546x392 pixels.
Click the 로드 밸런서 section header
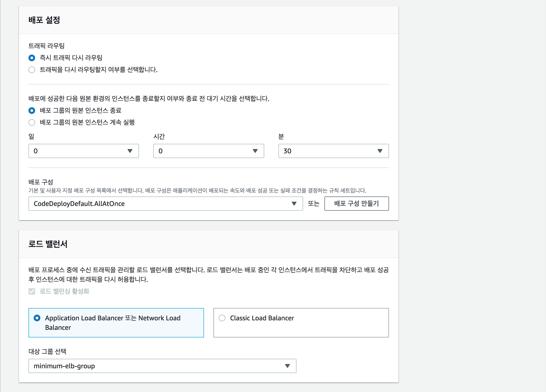click(48, 244)
